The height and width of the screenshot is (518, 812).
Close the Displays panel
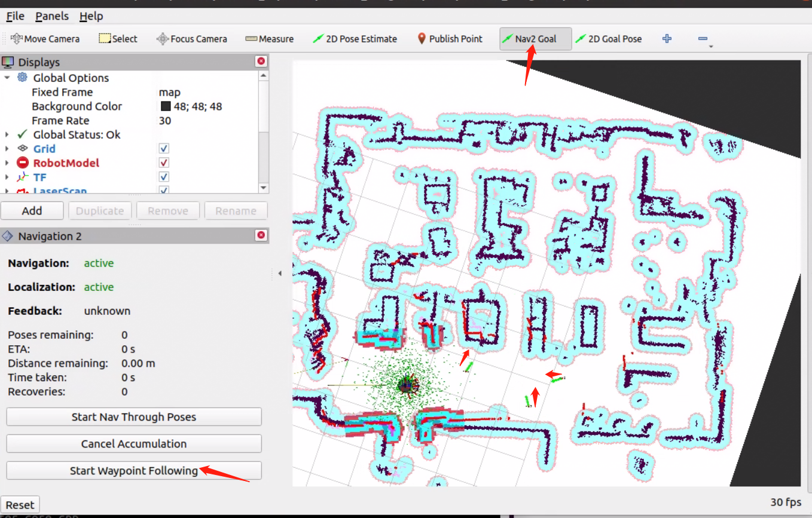click(261, 61)
